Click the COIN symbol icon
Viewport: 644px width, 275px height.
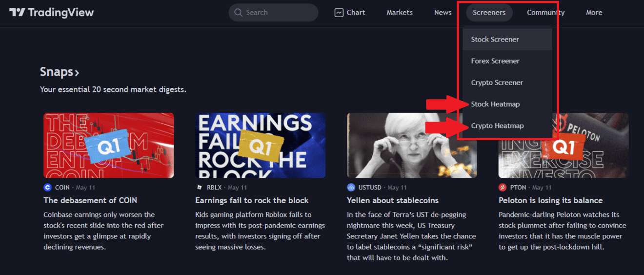coord(47,188)
